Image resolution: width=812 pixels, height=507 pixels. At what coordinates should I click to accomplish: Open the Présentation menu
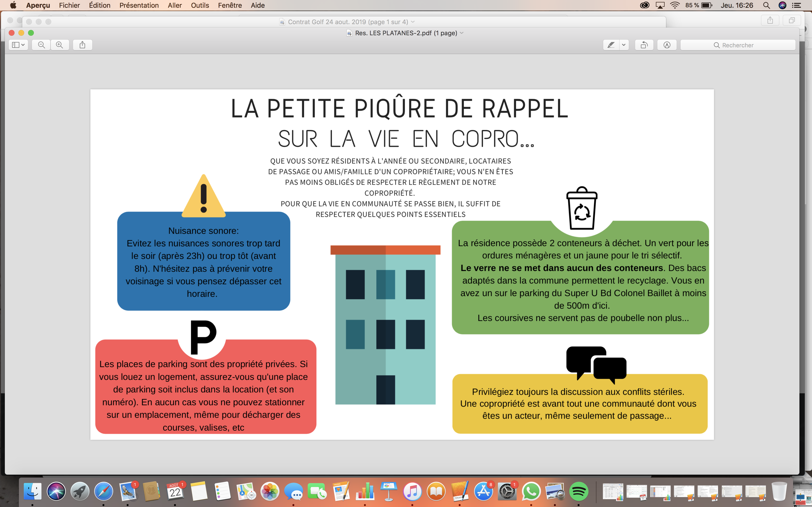coord(139,5)
